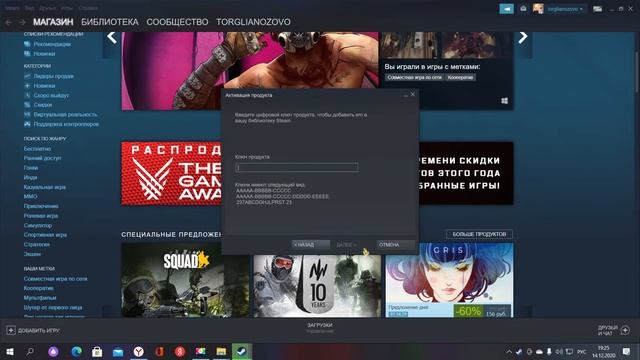Image resolution: width=640 pixels, height=360 pixels.
Task: Open Yandex Browser from the taskbar
Action: pyautogui.click(x=139, y=351)
